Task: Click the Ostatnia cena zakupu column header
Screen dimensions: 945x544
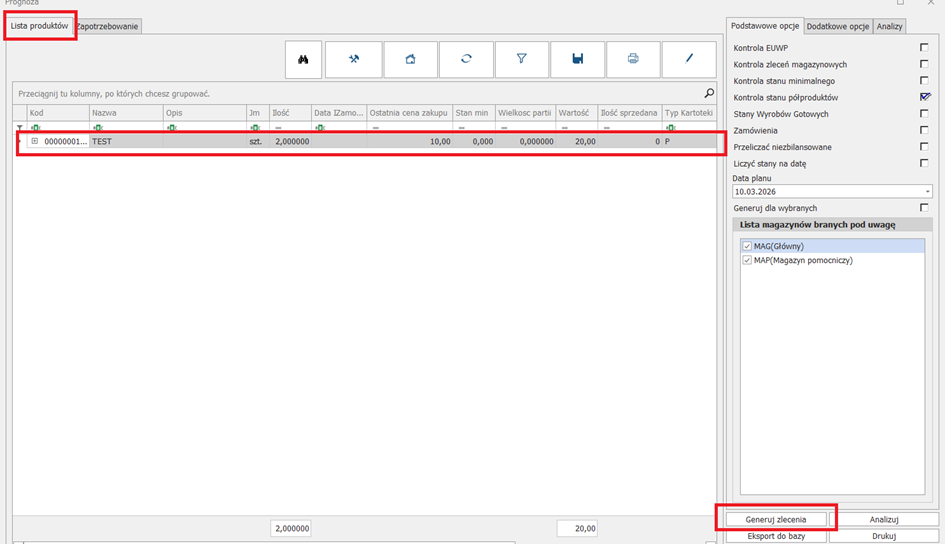Action: pyautogui.click(x=409, y=113)
